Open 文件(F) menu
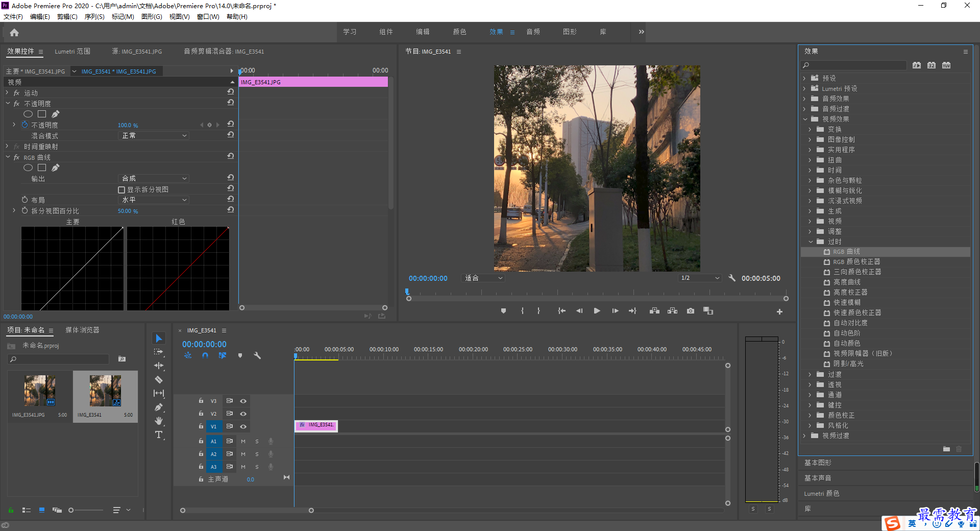980x531 pixels. (x=13, y=17)
